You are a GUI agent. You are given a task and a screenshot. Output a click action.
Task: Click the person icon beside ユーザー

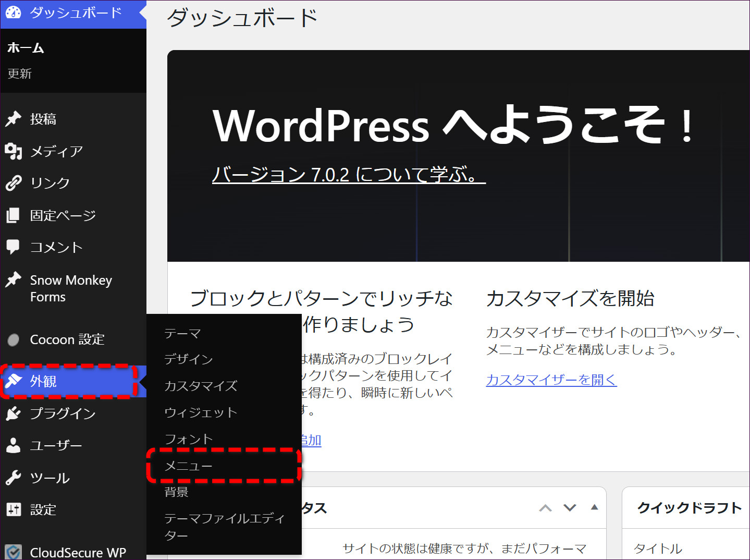pos(14,445)
